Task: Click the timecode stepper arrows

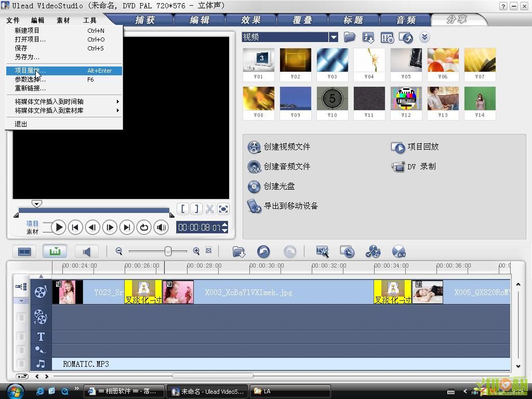Action: click(224, 227)
